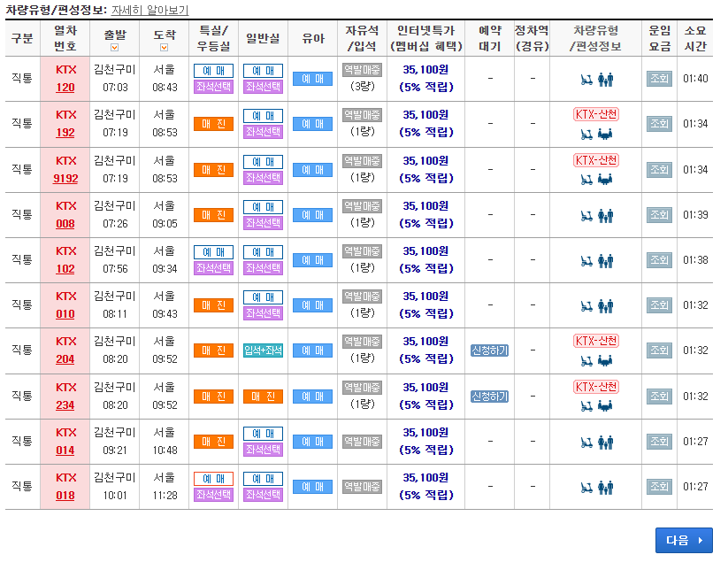Click wheelchair icon in KTX 192 row

click(x=586, y=135)
